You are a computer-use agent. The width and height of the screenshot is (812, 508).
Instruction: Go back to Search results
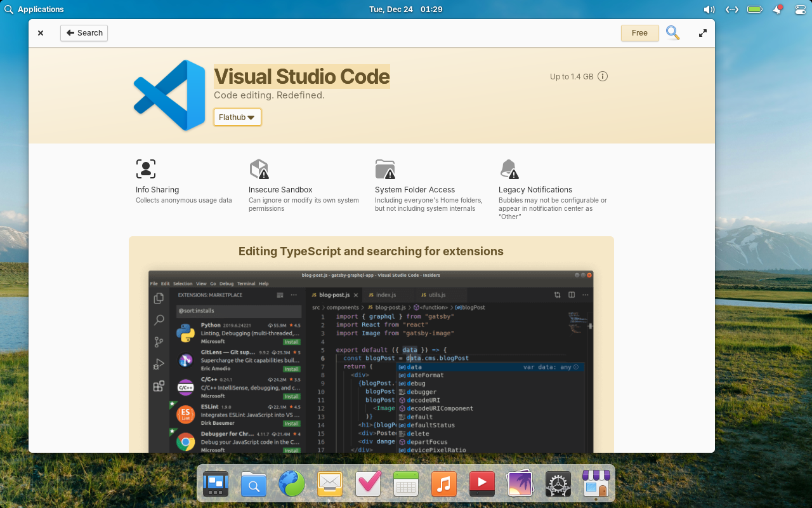click(x=84, y=33)
